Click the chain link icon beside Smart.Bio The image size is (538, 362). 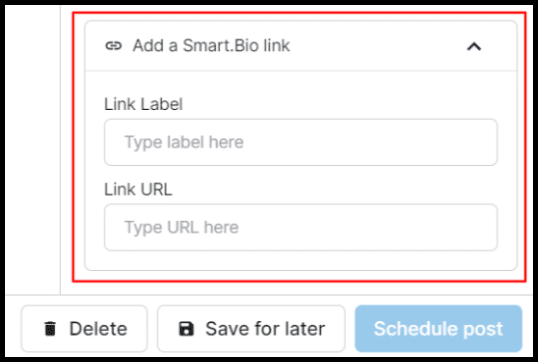pyautogui.click(x=114, y=46)
